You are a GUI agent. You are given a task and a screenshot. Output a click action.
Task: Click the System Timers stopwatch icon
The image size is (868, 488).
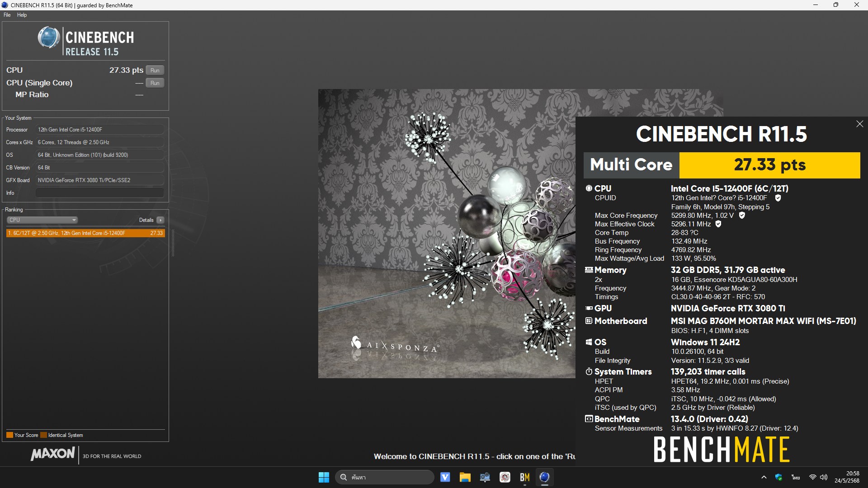[589, 371]
